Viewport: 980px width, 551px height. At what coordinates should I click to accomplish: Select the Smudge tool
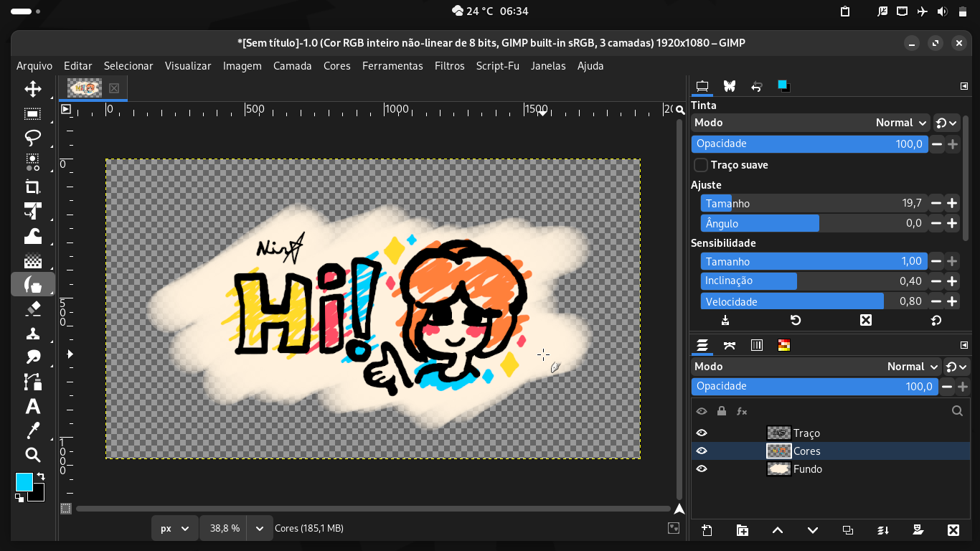pos(32,357)
